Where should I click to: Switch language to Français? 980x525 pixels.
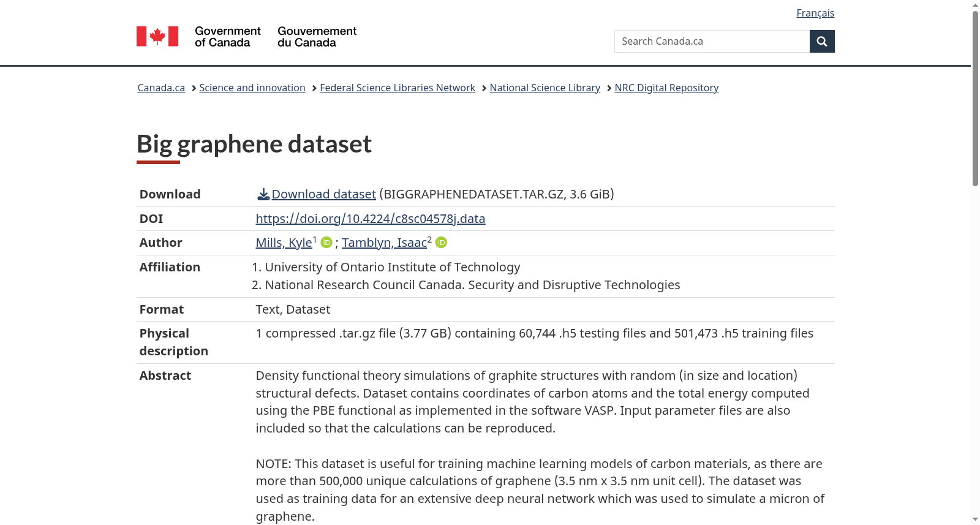point(815,13)
